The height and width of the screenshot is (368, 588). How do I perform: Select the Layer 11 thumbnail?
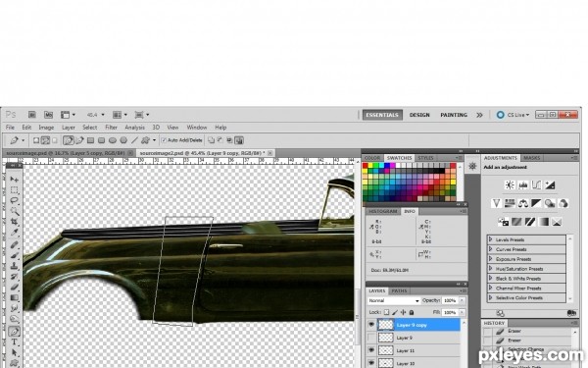point(385,350)
